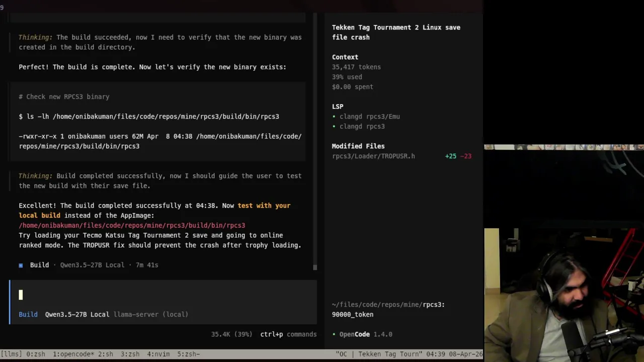
Task: Click the 90000_token branch name
Action: pos(353,315)
